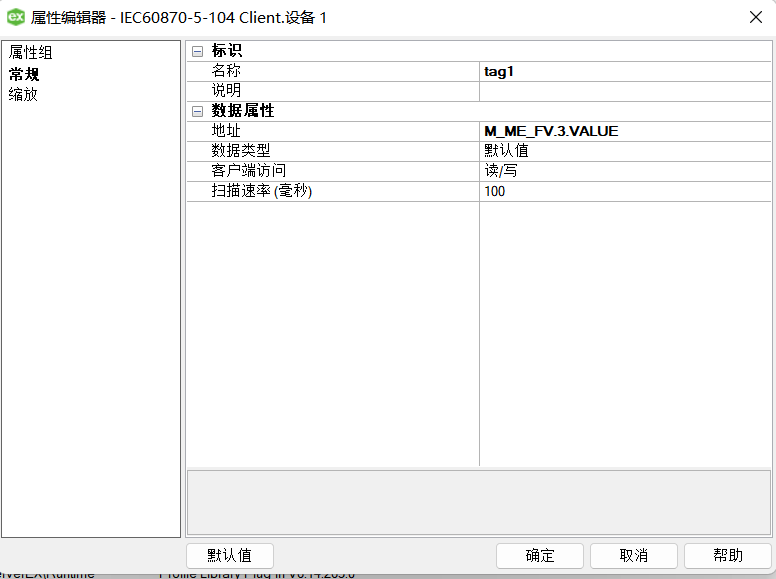Open help via 帮助 button
Screen dimensions: 776x579
point(727,556)
